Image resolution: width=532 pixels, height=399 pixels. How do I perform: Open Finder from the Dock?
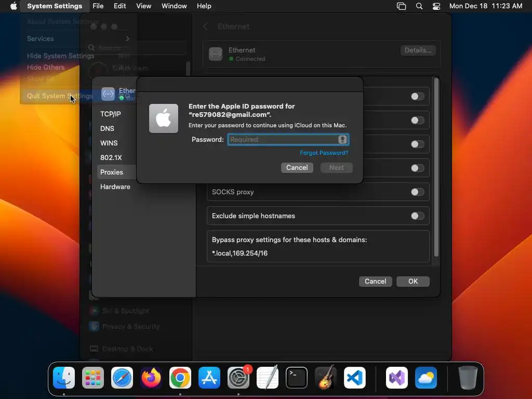[64, 378]
